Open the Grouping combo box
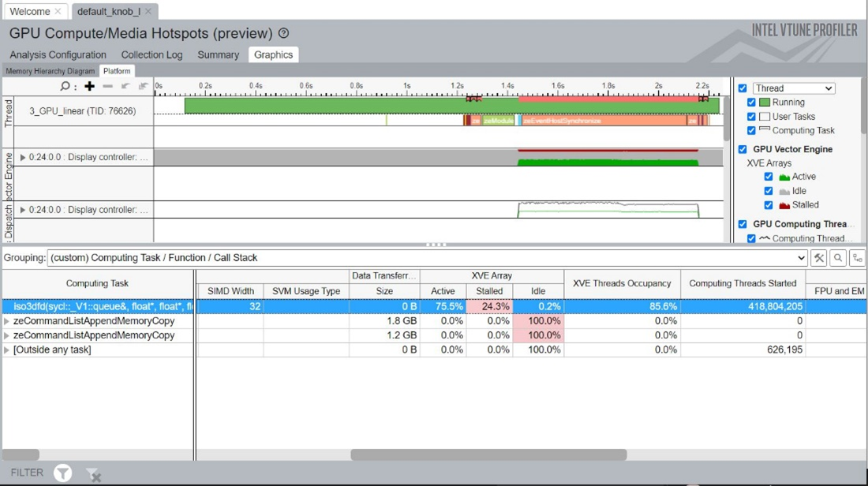 tap(426, 258)
